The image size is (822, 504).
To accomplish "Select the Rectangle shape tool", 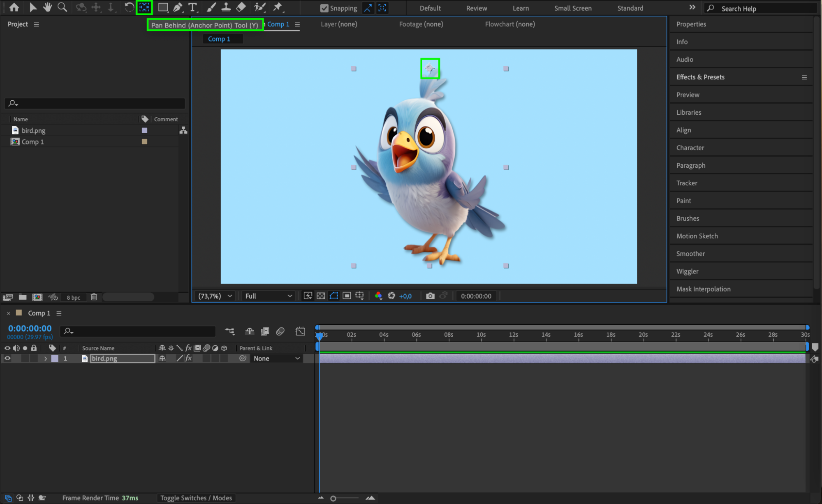I will click(x=163, y=7).
